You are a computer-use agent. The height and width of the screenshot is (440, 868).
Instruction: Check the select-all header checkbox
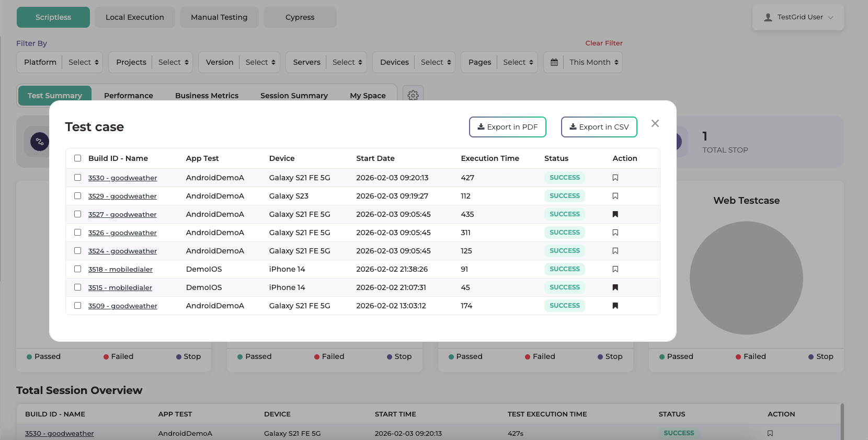pyautogui.click(x=78, y=158)
